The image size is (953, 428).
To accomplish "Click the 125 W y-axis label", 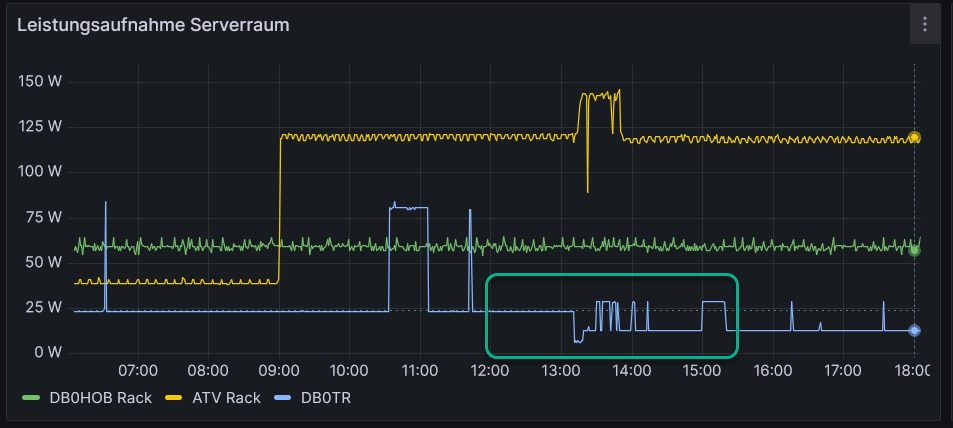I will 39,127.
